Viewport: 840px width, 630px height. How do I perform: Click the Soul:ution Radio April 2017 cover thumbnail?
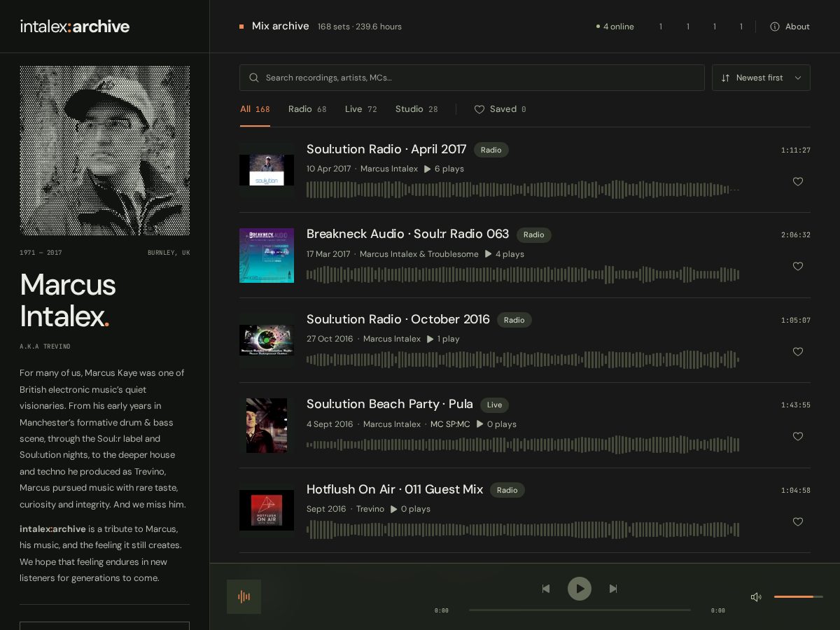tap(267, 170)
